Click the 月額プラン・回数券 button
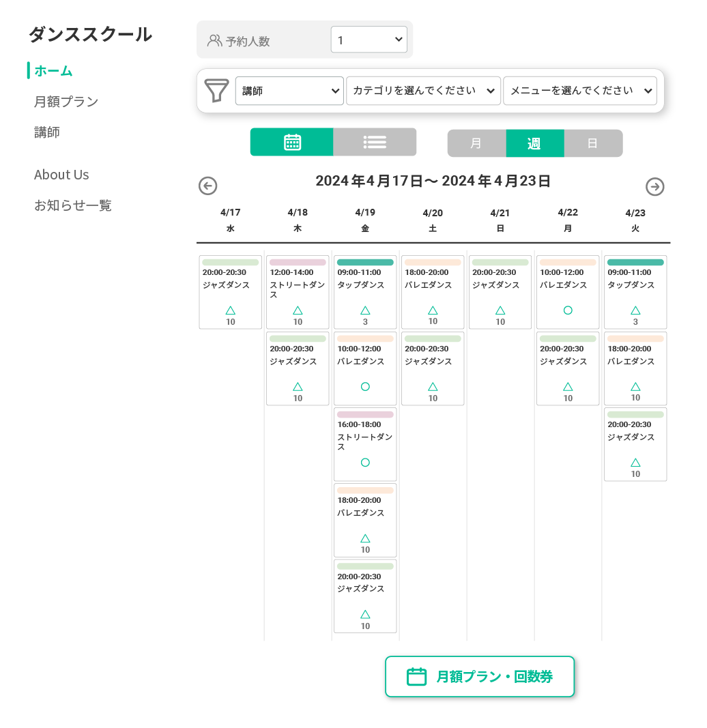 pyautogui.click(x=480, y=676)
